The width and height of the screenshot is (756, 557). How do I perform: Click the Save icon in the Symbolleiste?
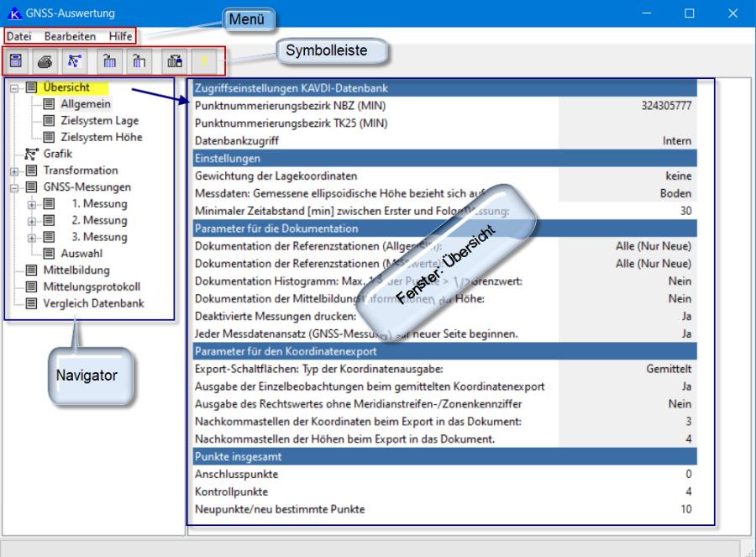15,60
